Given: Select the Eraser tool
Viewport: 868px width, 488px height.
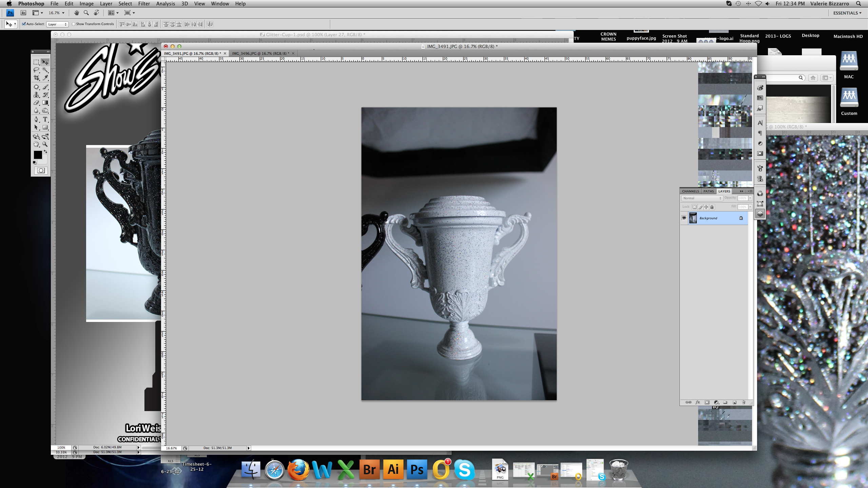Looking at the screenshot, I should [x=36, y=103].
